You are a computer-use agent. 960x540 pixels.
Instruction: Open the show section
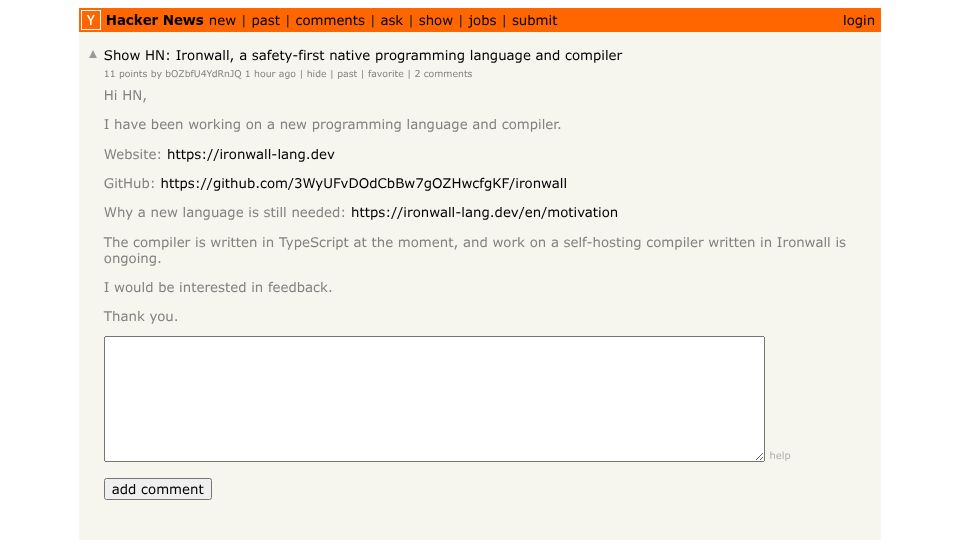435,21
